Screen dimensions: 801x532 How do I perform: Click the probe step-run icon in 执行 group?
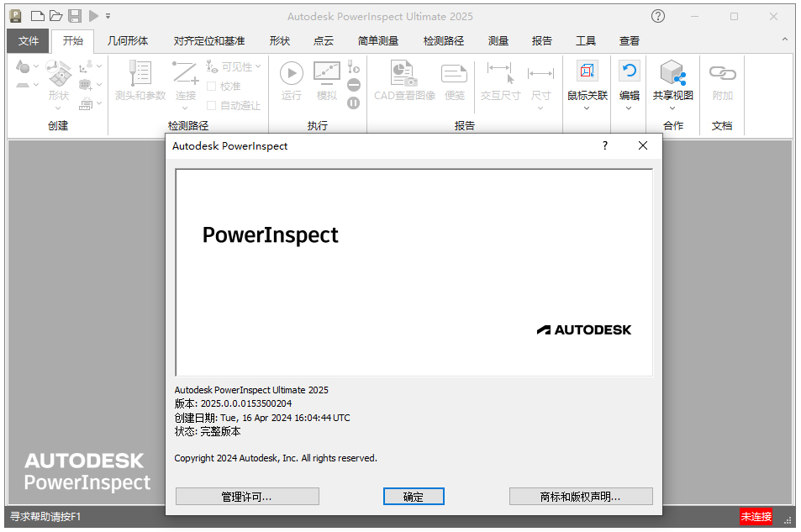354,66
